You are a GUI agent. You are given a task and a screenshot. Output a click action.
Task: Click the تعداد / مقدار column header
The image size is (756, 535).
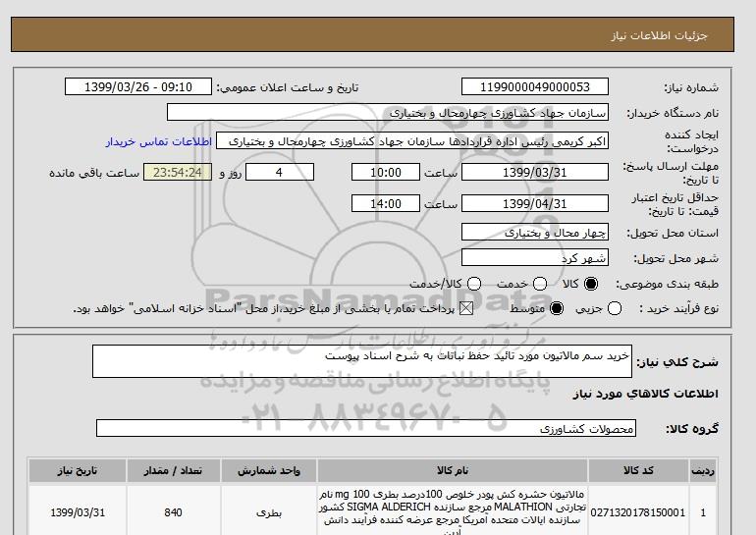[174, 470]
